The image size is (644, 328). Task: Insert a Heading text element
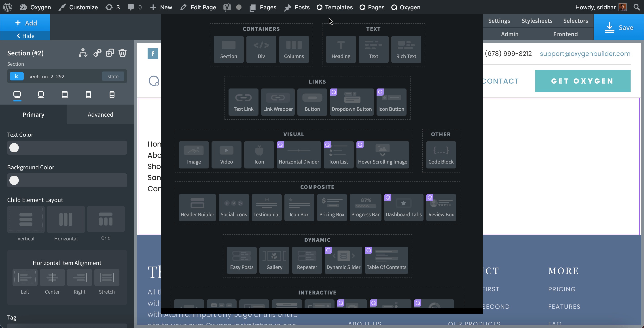pyautogui.click(x=341, y=49)
